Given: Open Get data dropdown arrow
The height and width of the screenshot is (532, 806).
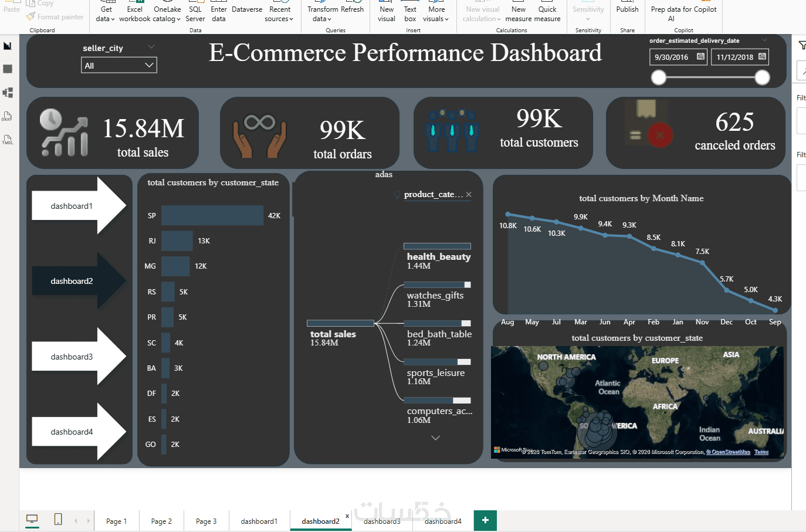Looking at the screenshot, I should [113, 19].
